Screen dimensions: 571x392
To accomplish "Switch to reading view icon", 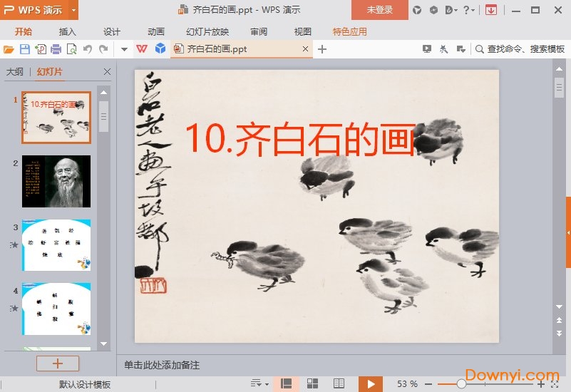I will click(x=339, y=383).
